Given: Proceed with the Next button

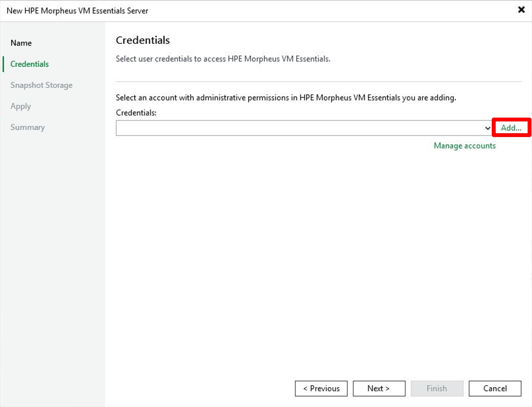Looking at the screenshot, I should (379, 388).
